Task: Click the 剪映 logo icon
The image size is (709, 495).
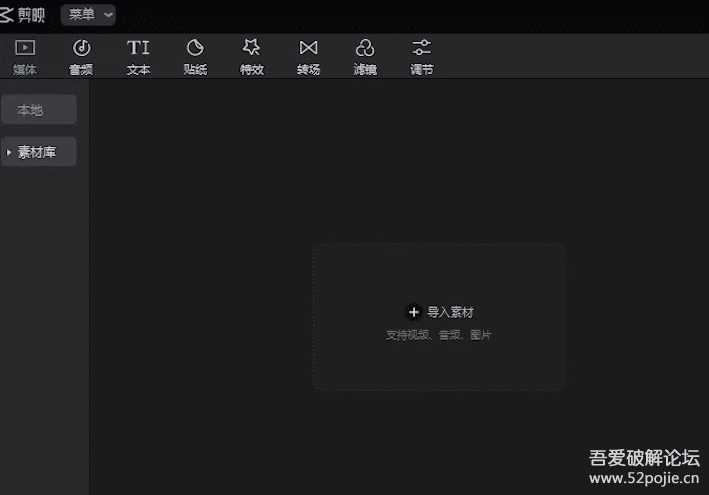Action: (x=6, y=15)
